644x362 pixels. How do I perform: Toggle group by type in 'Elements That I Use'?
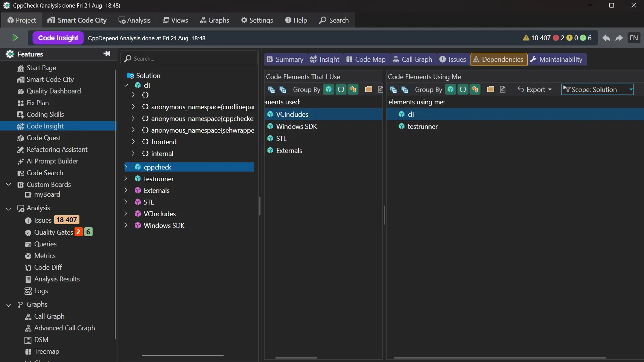353,89
